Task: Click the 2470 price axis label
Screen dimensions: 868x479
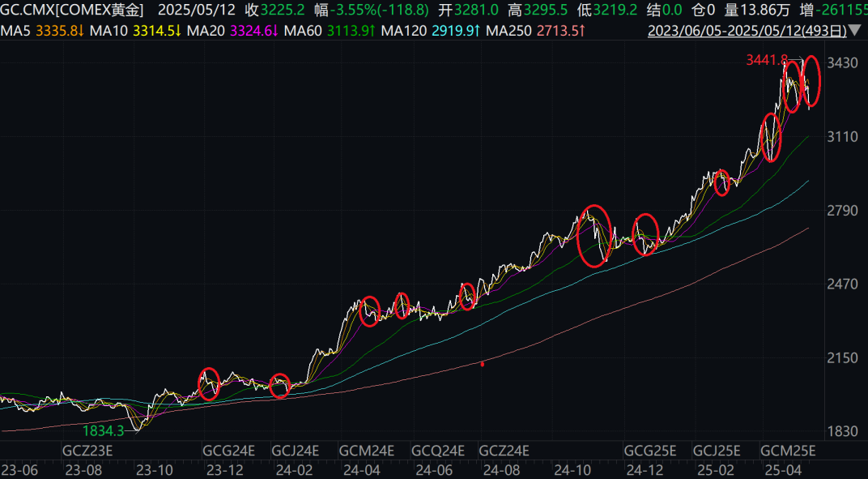Action: (843, 284)
